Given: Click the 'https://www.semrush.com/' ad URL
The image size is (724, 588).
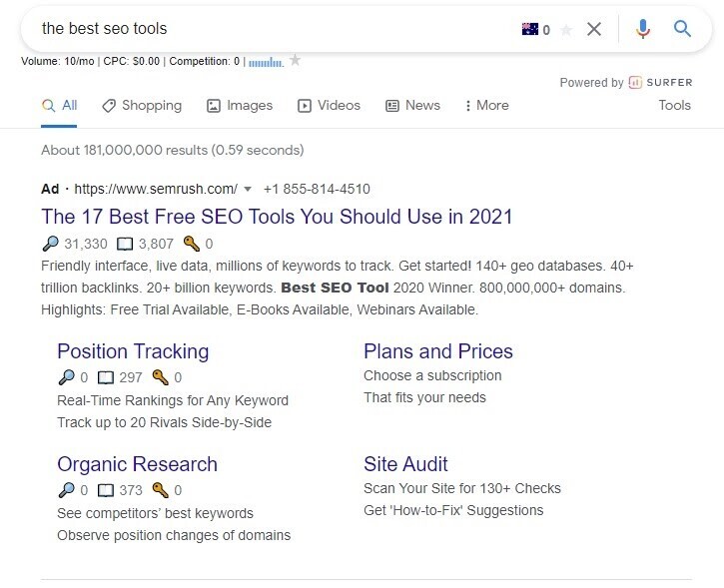Looking at the screenshot, I should (156, 189).
